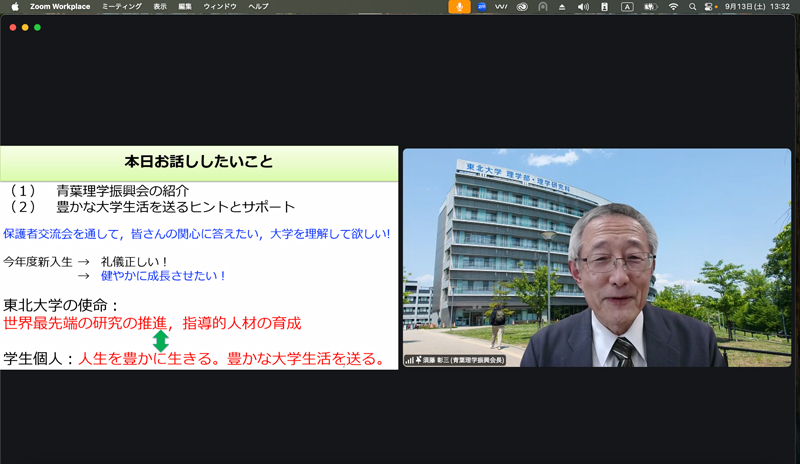Click slide text 今年度新入生

(x=38, y=262)
